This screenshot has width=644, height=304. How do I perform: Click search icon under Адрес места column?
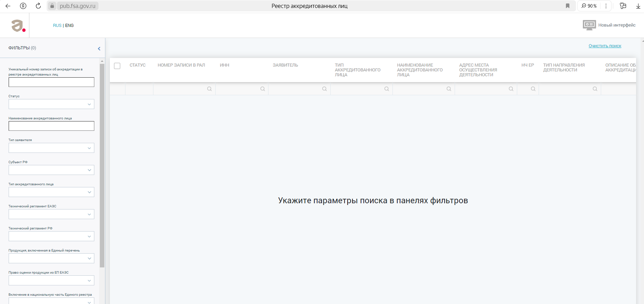511,89
